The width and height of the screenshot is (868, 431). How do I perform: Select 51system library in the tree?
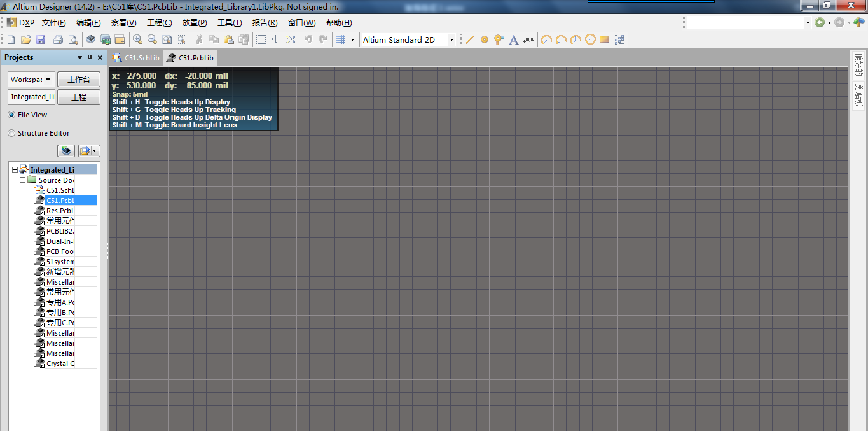tap(60, 262)
